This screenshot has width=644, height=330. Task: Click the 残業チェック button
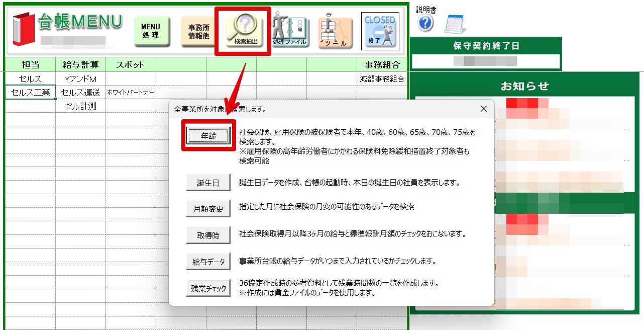(x=208, y=288)
